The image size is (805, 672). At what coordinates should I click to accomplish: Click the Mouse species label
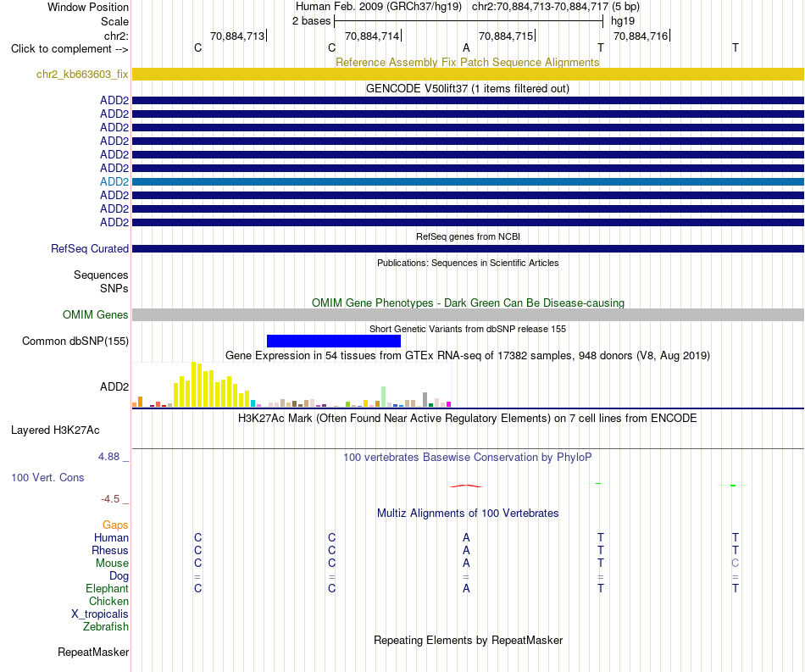tap(112, 564)
